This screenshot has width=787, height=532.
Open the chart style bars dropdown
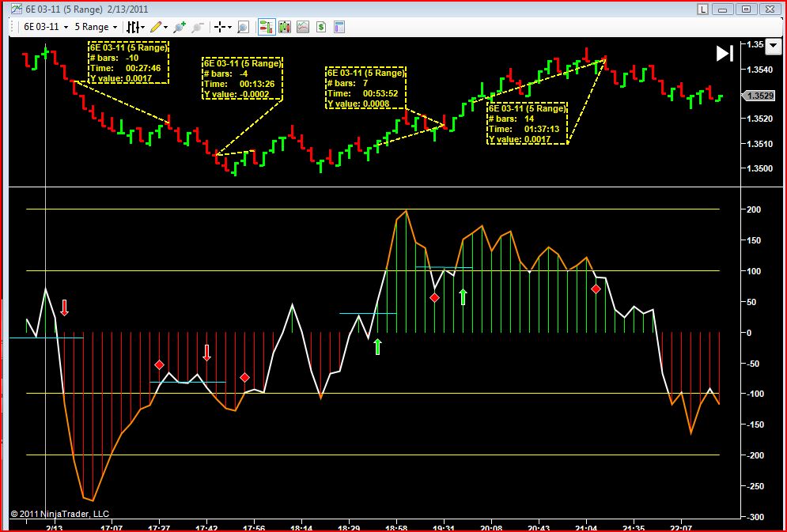pyautogui.click(x=135, y=27)
